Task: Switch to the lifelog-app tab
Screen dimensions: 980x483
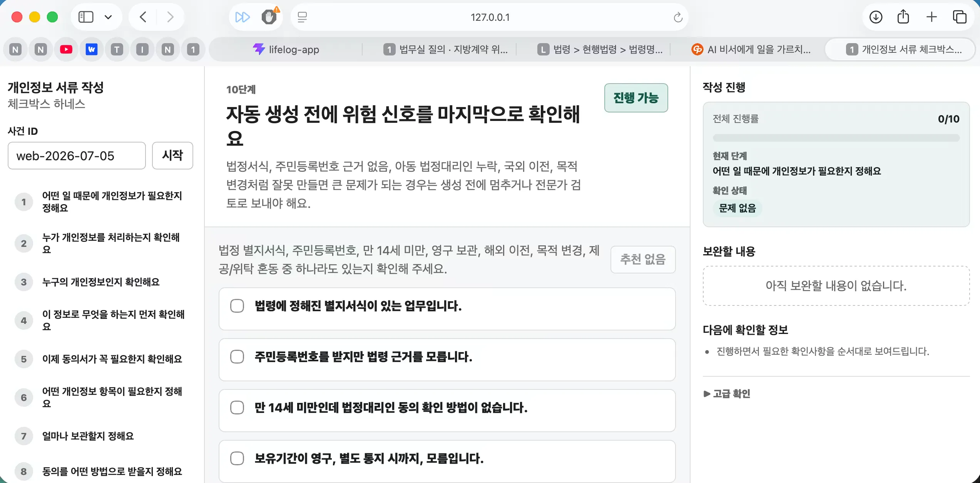Action: coord(286,49)
